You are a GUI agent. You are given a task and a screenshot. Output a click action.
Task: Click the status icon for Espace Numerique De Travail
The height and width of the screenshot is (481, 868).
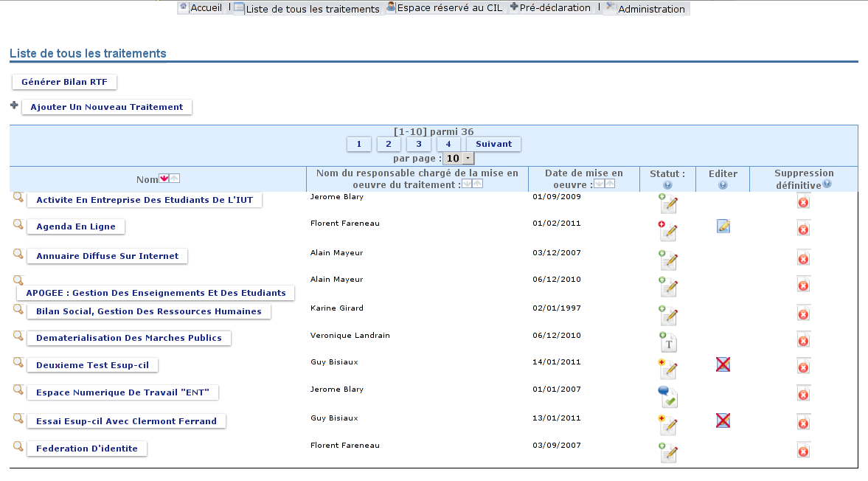tap(667, 397)
